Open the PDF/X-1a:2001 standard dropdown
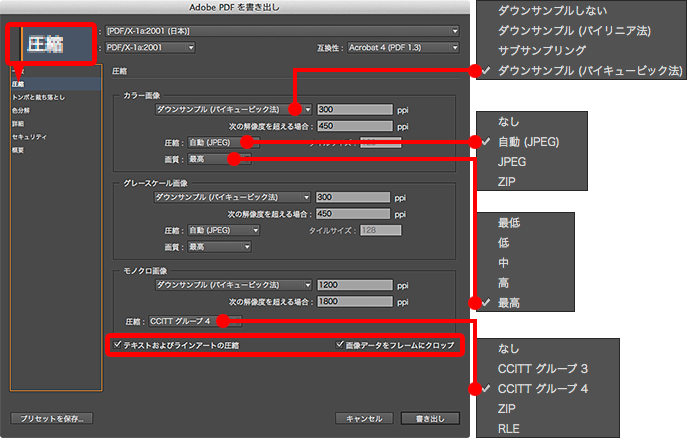This screenshot has width=687, height=438. [150, 47]
